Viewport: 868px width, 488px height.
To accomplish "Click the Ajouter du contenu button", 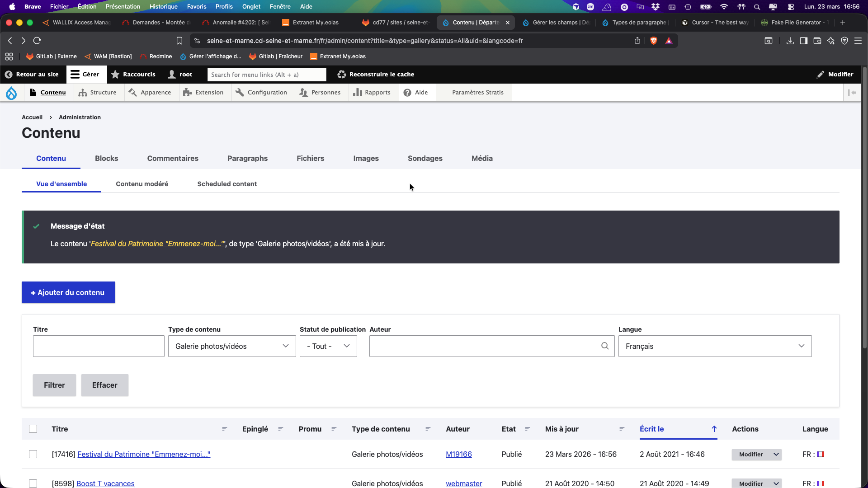I will 68,292.
